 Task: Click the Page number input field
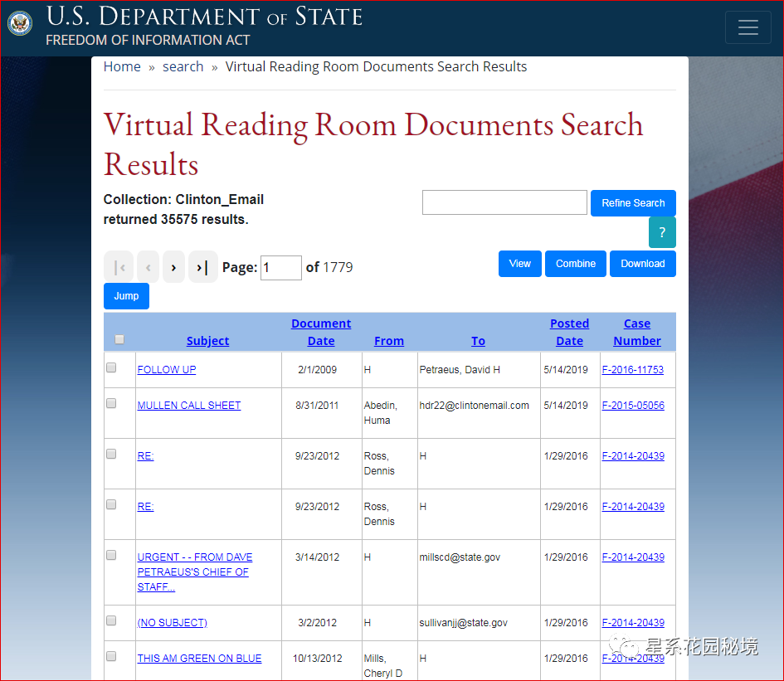(281, 267)
